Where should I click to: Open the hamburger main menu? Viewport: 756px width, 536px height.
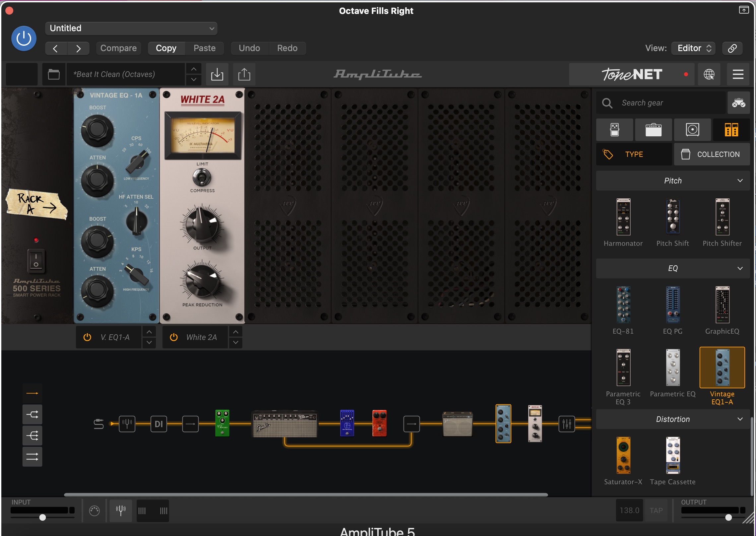pos(738,74)
